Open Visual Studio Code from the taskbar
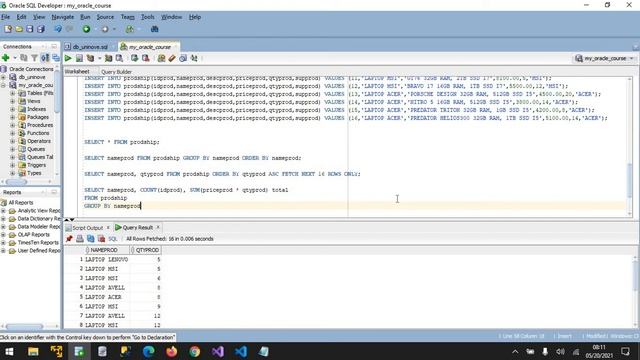This screenshot has height=360, width=640. point(241,351)
